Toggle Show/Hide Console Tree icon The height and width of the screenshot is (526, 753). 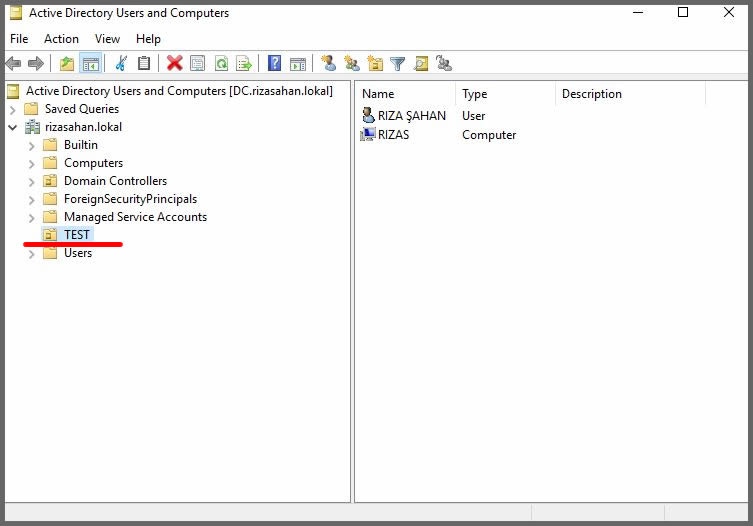91,63
